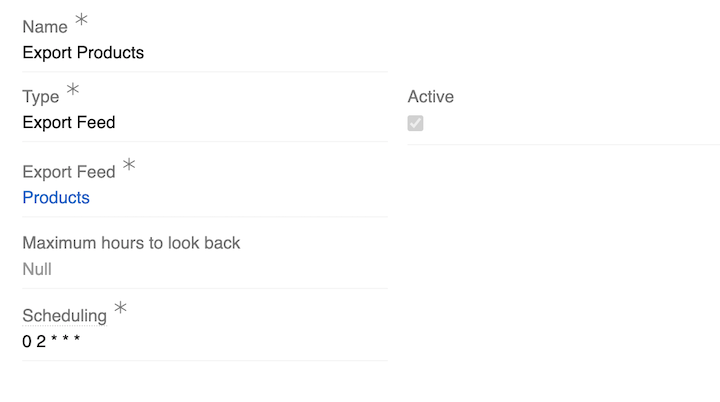720x402 pixels.
Task: Click the divider line under the cron schedule
Action: click(x=204, y=361)
